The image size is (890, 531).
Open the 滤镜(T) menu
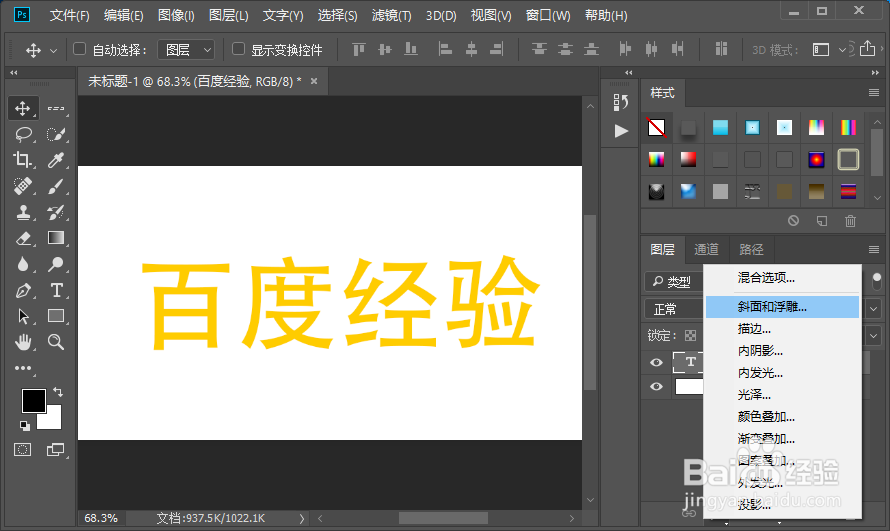coord(391,15)
